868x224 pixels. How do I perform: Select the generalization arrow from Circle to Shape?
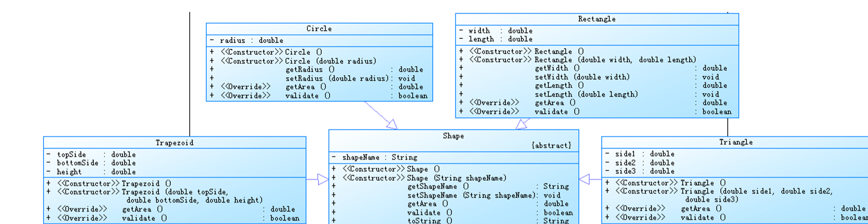click(x=381, y=115)
